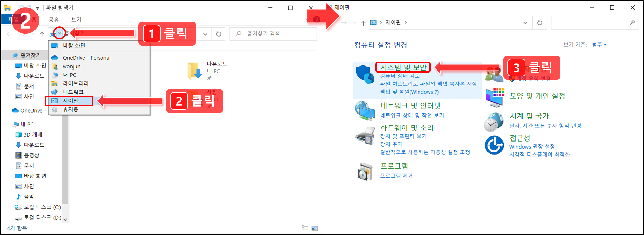The width and height of the screenshot is (644, 235).
Task: Open 백업 및 복원(Windows 7) link
Action: (410, 92)
